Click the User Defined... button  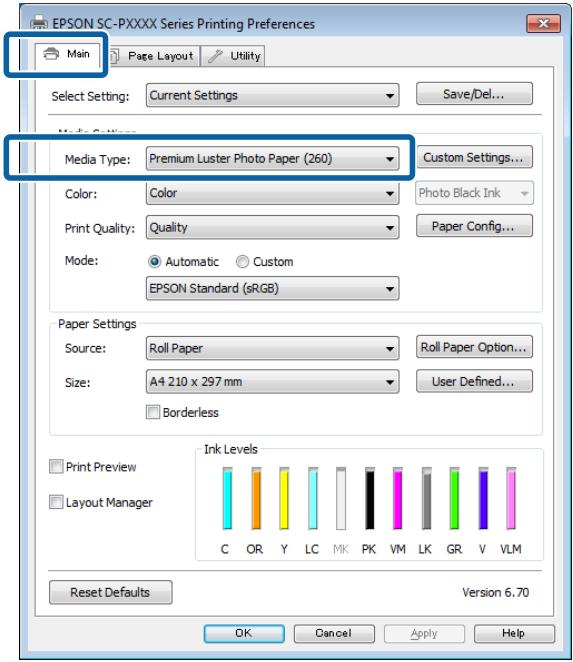click(474, 382)
